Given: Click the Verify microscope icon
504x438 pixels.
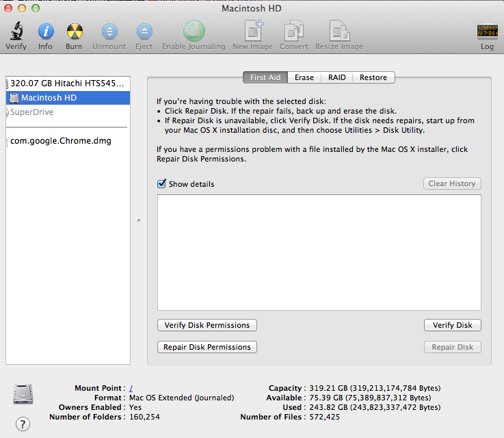Looking at the screenshot, I should tap(16, 31).
